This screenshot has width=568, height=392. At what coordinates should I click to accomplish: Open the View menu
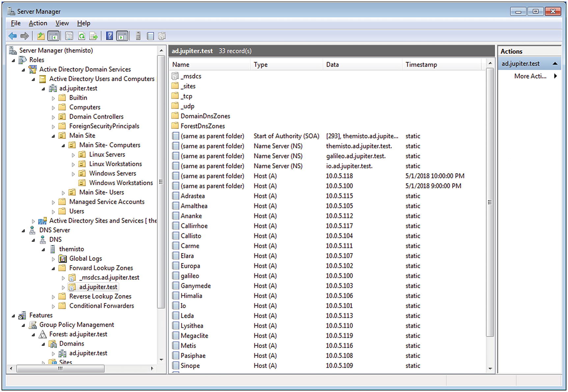pyautogui.click(x=62, y=23)
